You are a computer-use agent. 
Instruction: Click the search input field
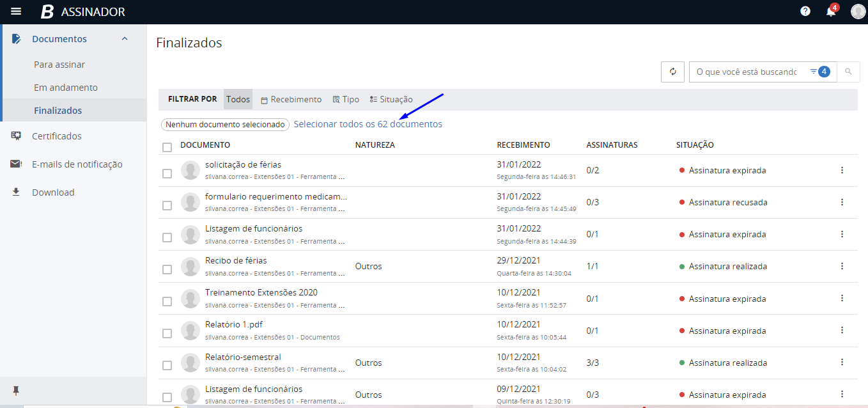[x=746, y=72]
